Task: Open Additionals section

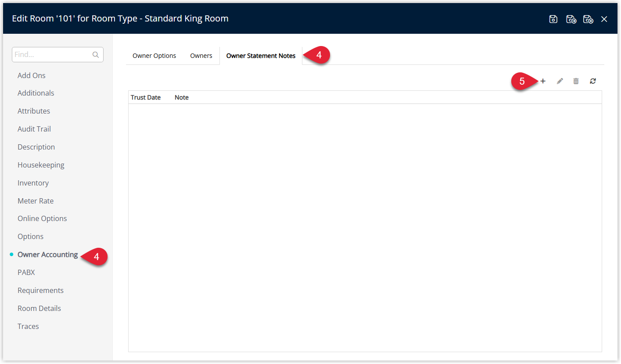Action: click(36, 93)
